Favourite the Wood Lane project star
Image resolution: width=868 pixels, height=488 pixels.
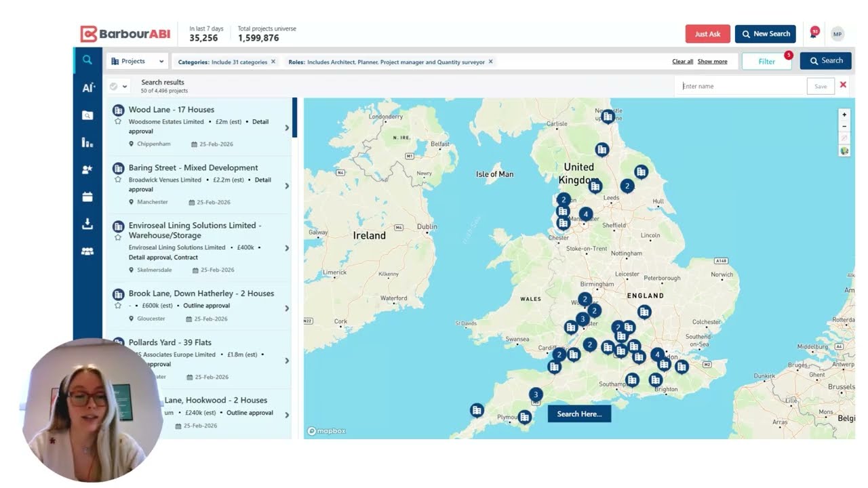(118, 121)
